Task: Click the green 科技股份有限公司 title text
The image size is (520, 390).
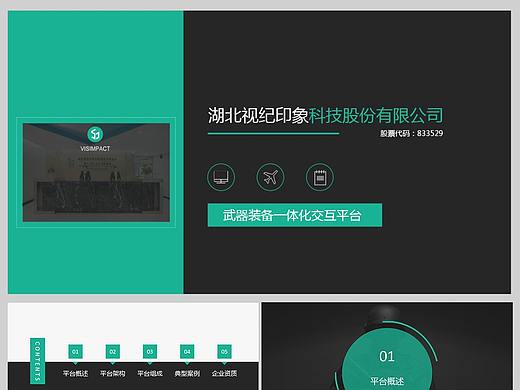Action: click(376, 116)
